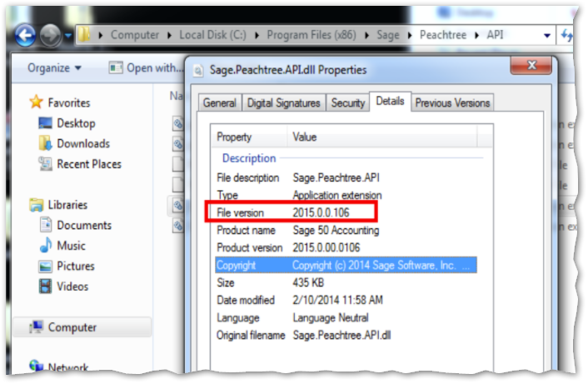Select Peachtree in the address breadcrumb
Image resolution: width=588 pixels, height=384 pixels.
tap(443, 35)
